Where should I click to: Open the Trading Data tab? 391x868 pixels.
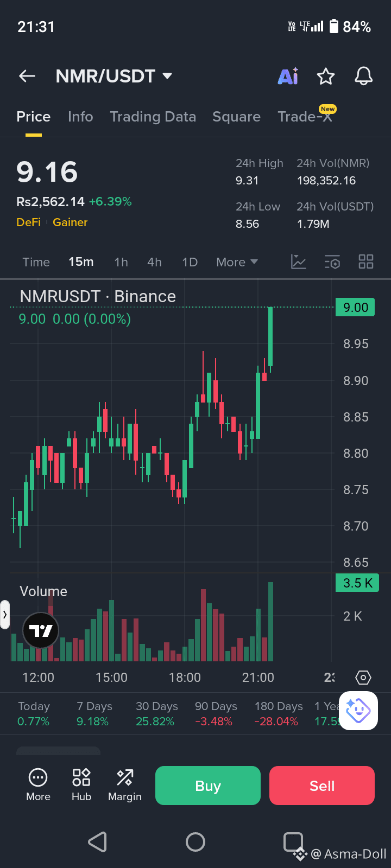153,117
